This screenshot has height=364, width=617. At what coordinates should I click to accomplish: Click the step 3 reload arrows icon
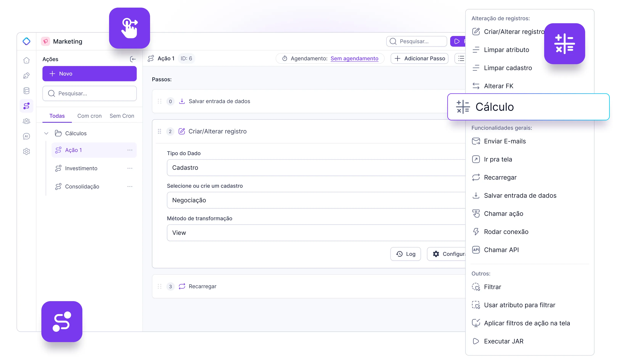coord(182,286)
